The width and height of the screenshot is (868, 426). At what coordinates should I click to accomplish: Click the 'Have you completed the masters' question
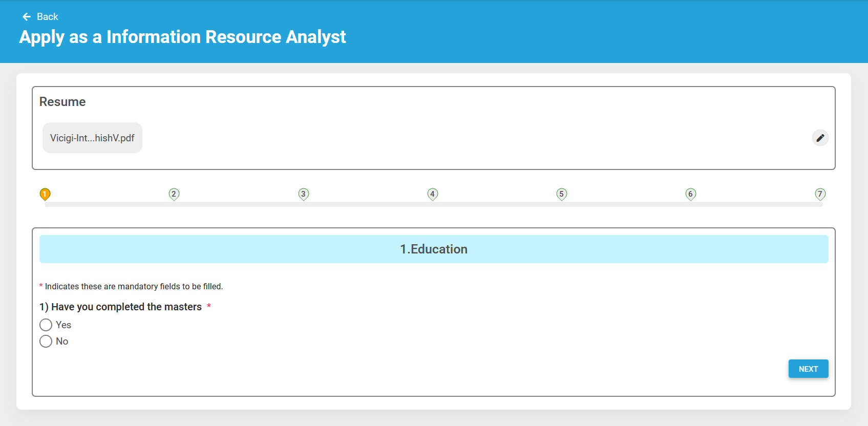[121, 307]
